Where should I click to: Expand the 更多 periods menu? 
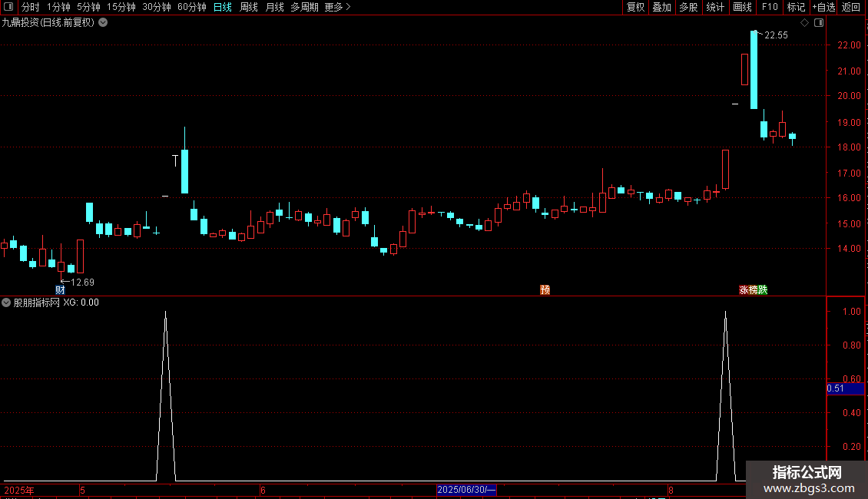pos(338,7)
